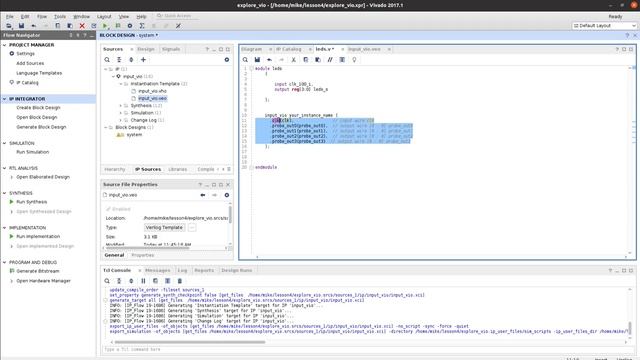The height and width of the screenshot is (360, 640).
Task: Select the system block design item
Action: coord(134,135)
